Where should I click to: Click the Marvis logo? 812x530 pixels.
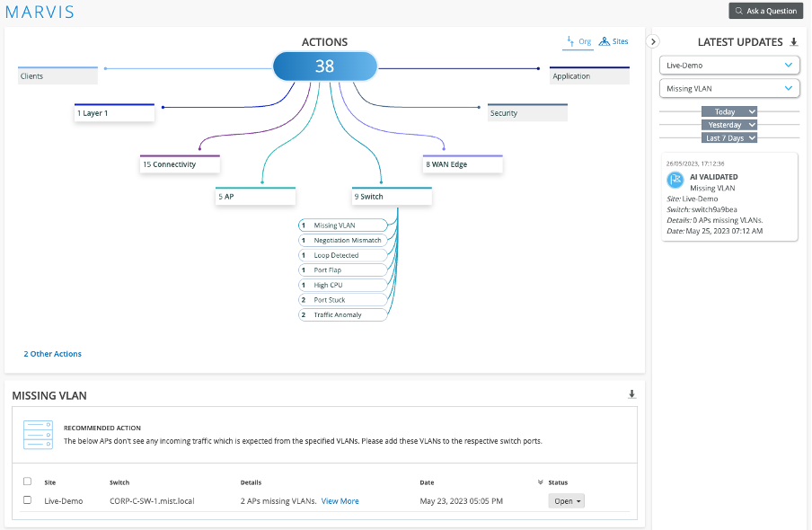pos(40,13)
